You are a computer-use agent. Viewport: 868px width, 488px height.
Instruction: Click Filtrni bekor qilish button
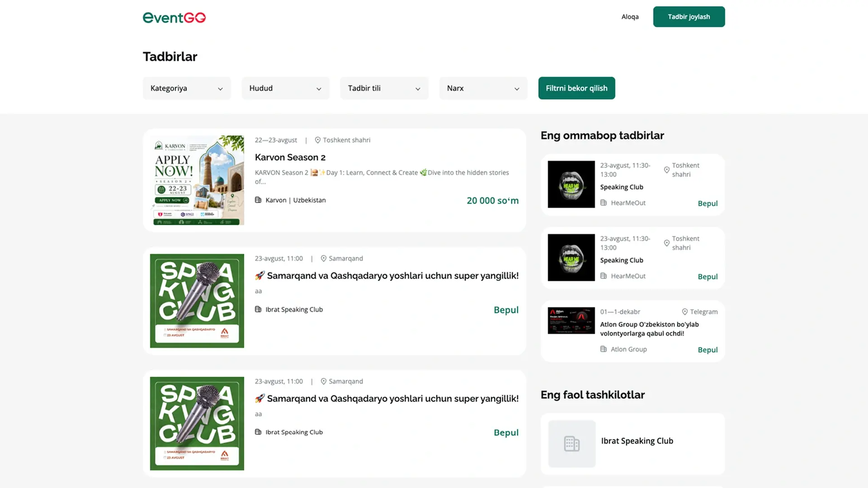(576, 88)
